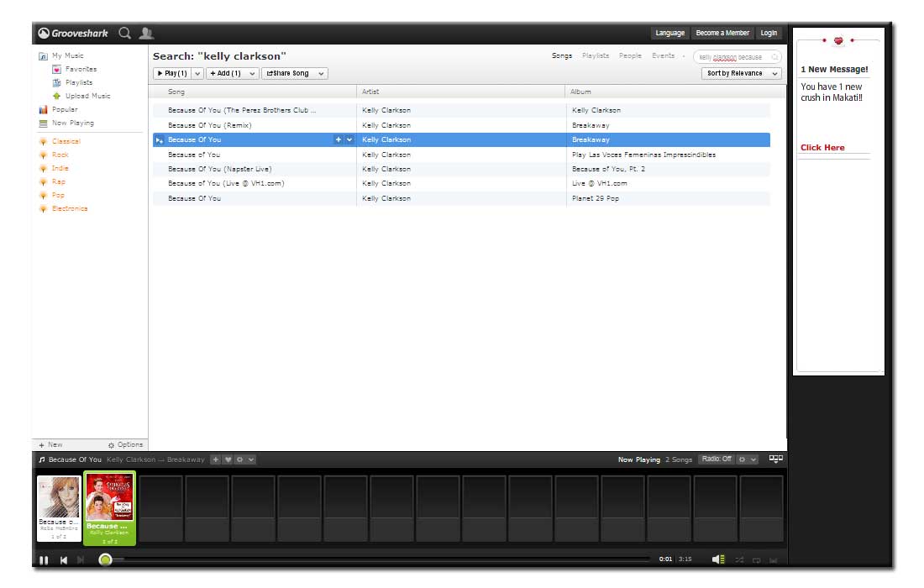
Task: Click the plus icon on highlighted row
Action: [x=339, y=140]
